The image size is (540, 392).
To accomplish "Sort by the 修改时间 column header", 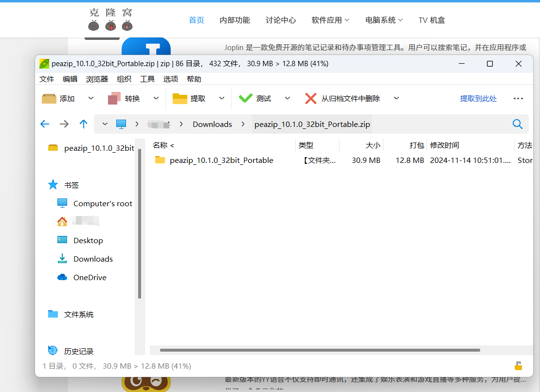I will (x=445, y=145).
